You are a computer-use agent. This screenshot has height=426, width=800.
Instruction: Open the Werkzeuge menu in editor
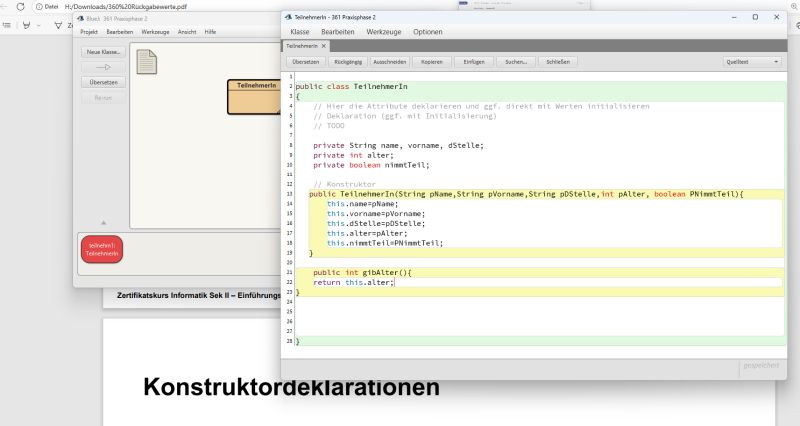point(383,32)
